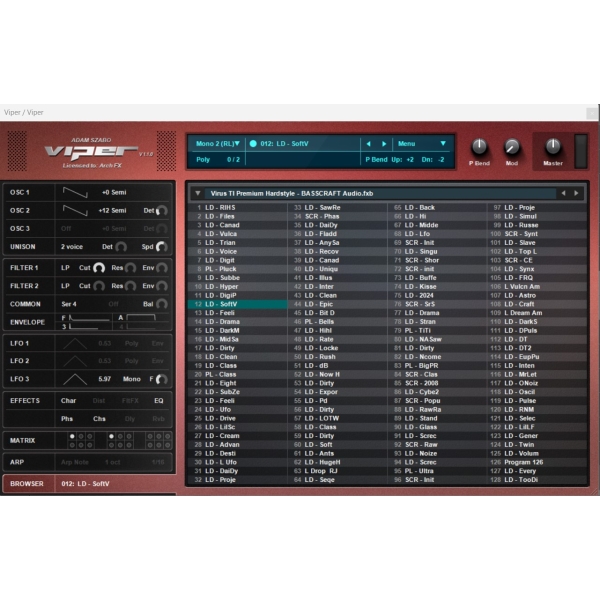Screen dimensions: 600x600
Task: Toggle first matrix slot dot
Action: (72, 436)
